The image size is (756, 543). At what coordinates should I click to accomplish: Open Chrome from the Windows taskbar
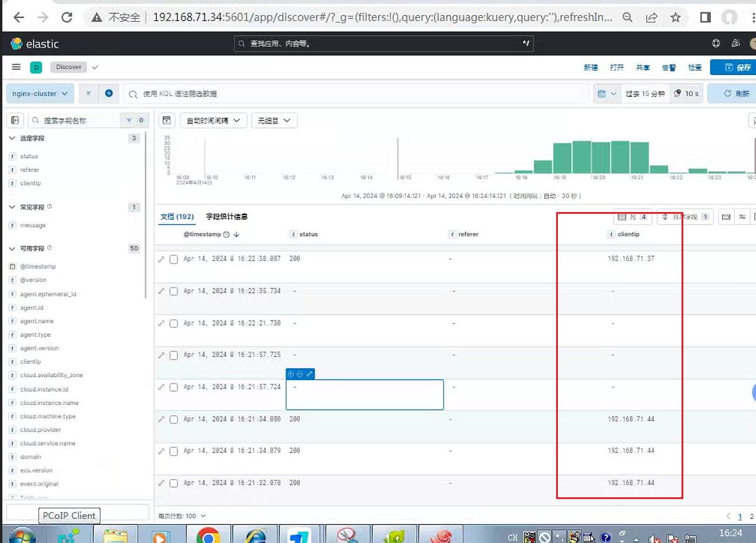pos(208,535)
